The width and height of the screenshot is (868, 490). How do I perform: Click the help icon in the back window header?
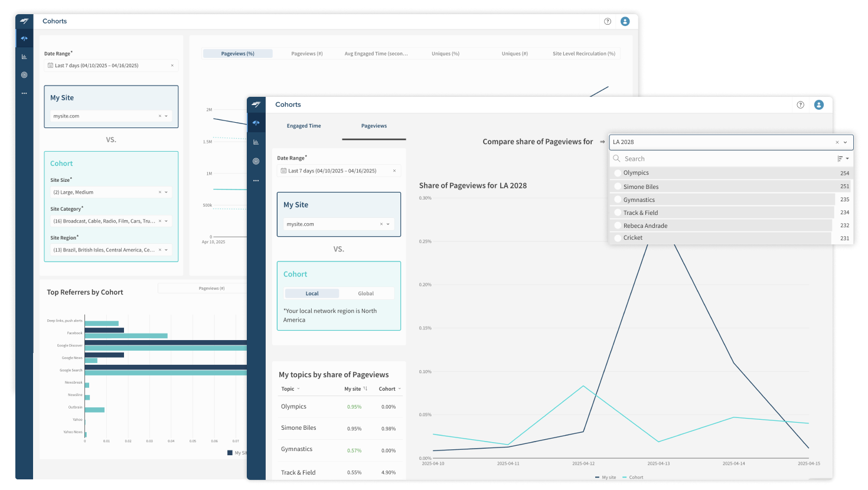coord(608,21)
